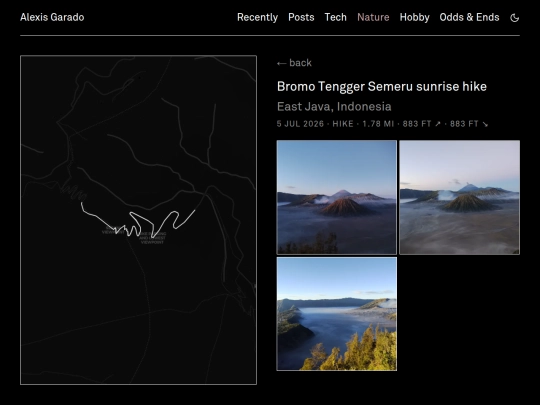The height and width of the screenshot is (405, 540).
Task: Click the East Java, Indonesia subtitle
Action: 334,107
